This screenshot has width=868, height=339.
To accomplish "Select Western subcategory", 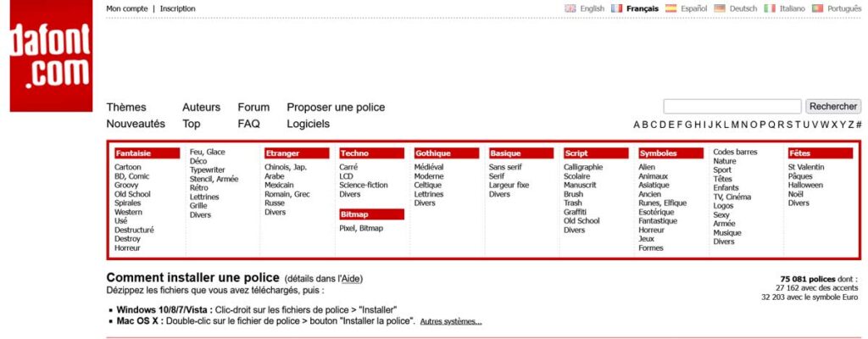I will coord(129,212).
